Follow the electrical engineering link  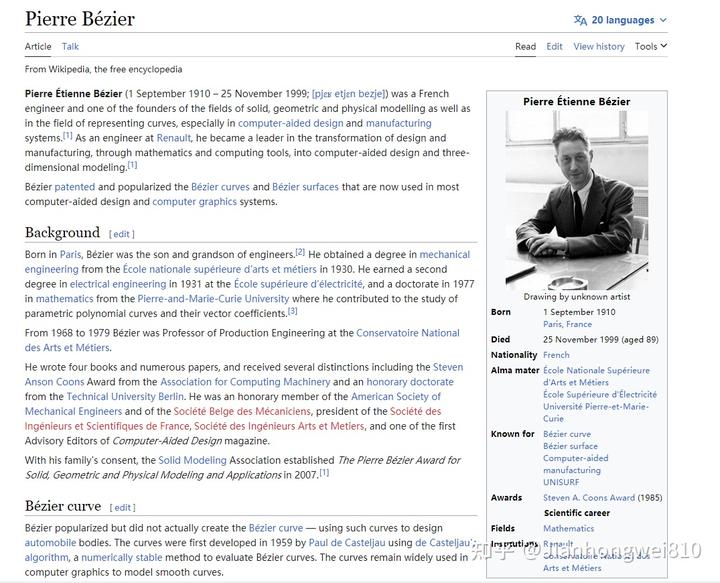[118, 284]
